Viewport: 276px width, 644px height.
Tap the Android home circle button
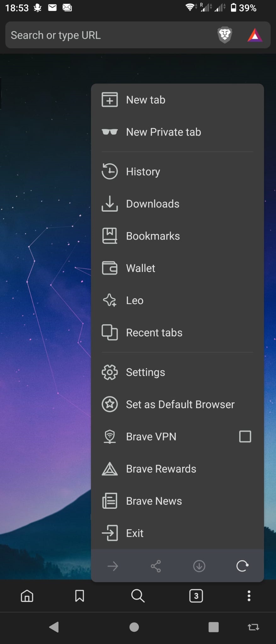(134, 627)
